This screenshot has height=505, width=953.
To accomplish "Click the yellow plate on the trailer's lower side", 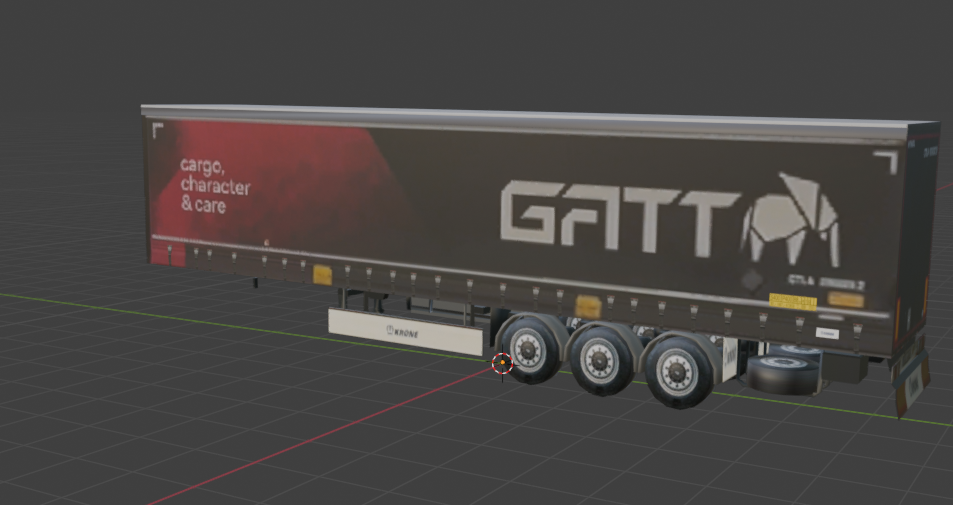I will tap(793, 302).
